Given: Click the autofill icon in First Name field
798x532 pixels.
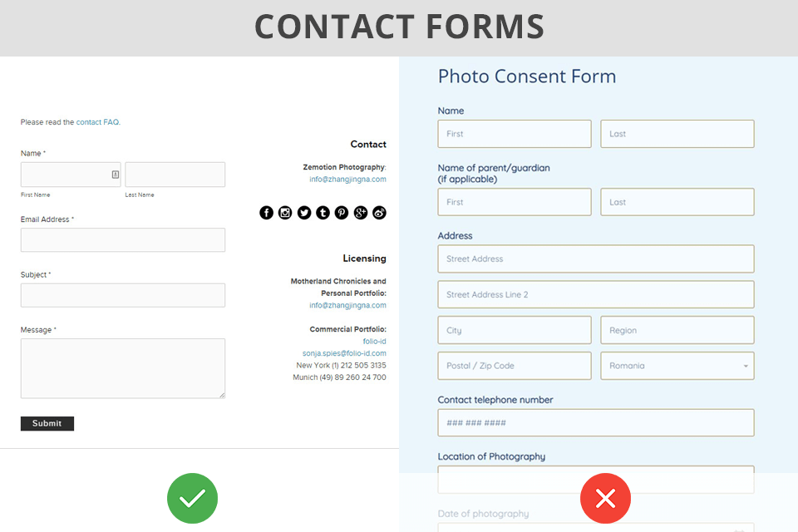Looking at the screenshot, I should [115, 175].
